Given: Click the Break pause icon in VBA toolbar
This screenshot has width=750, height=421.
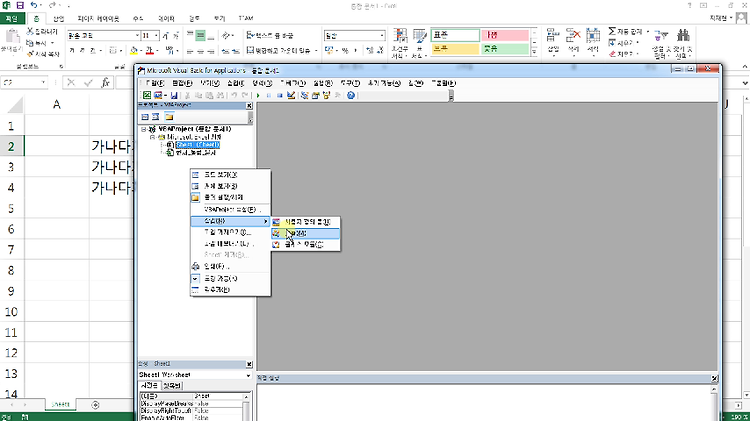Looking at the screenshot, I should [269, 95].
